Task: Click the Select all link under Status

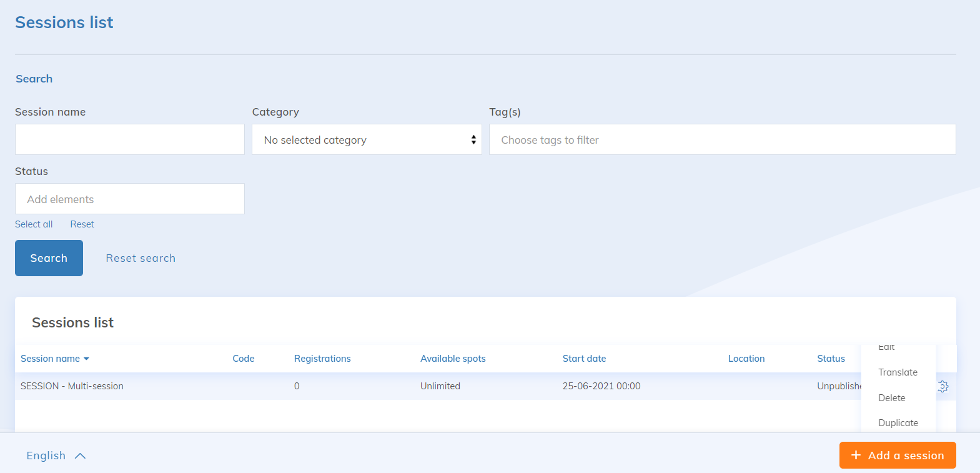Action: (x=34, y=224)
